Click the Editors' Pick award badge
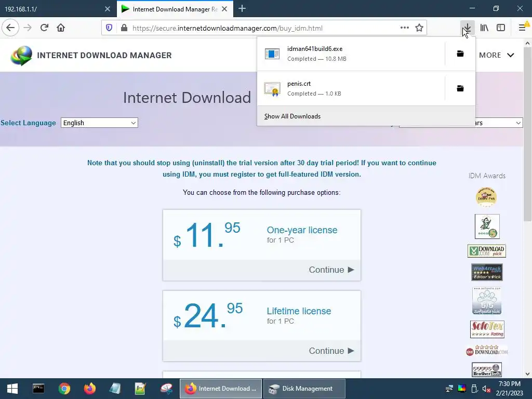The width and height of the screenshot is (532, 399). click(486, 197)
